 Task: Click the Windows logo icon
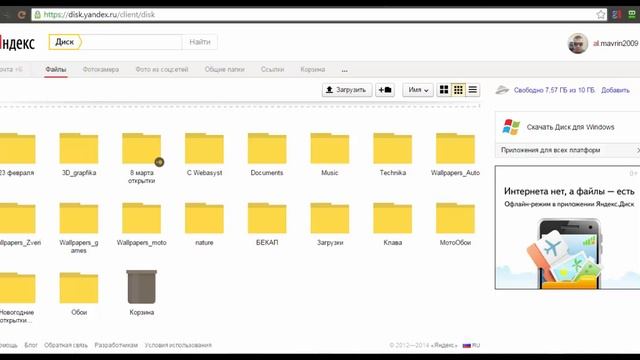point(511,127)
